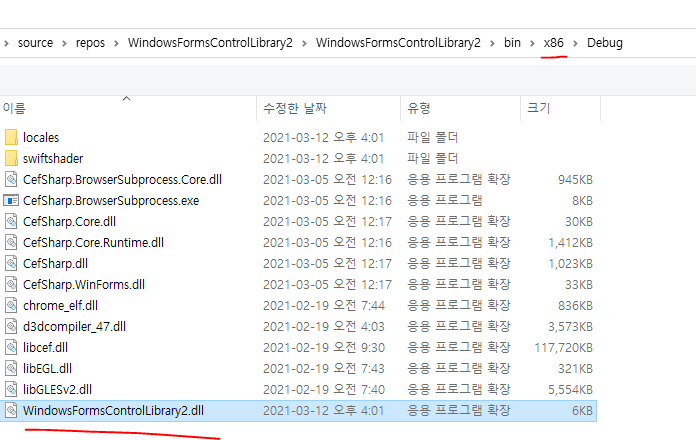This screenshot has height=440, width=696.
Task: Click the 3,573KB size of d3dcompiler_47.dll
Action: tap(570, 327)
